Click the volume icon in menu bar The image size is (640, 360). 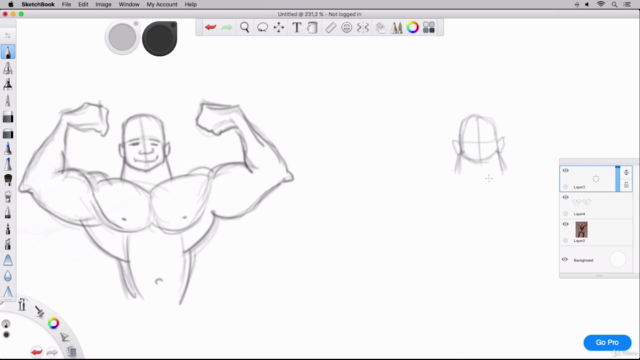click(x=587, y=4)
